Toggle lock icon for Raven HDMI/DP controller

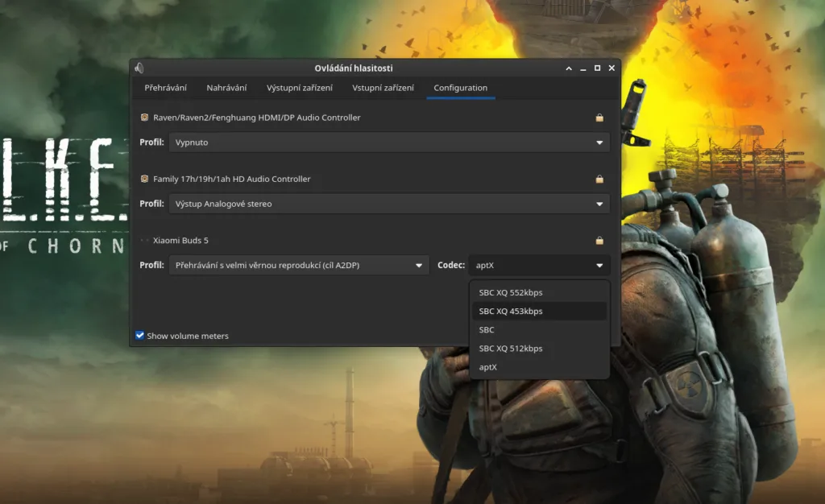(599, 118)
